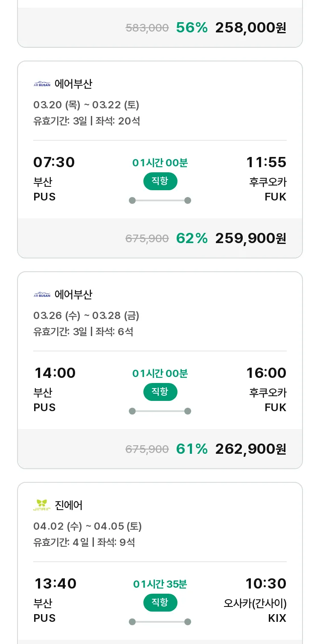Select the 258,000원 fare at top
320x644 pixels.
point(250,28)
